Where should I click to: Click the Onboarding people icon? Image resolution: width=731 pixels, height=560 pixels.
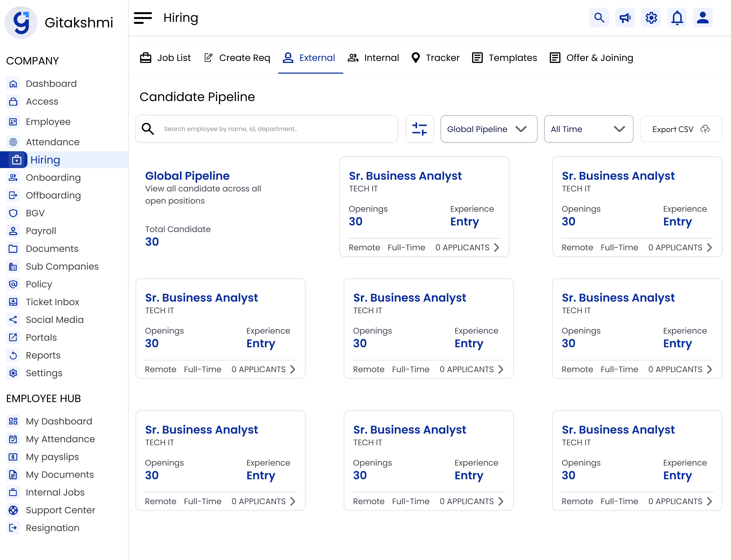[x=13, y=178]
